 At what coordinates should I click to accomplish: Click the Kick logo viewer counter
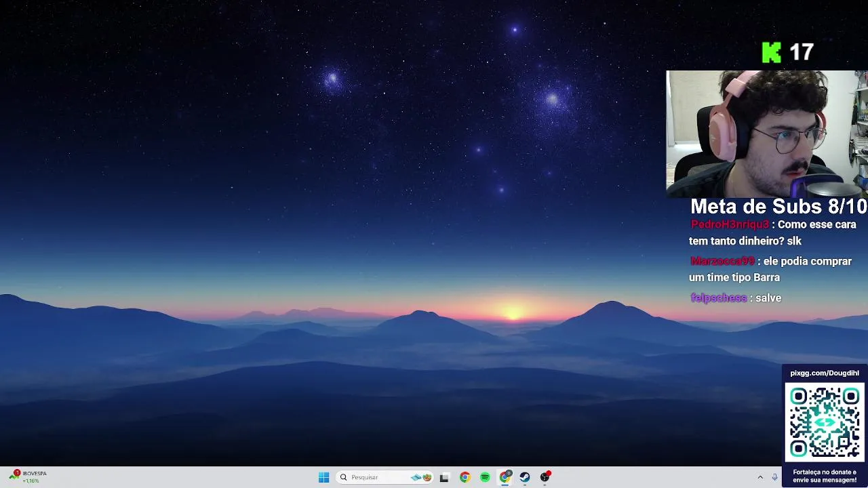point(787,52)
